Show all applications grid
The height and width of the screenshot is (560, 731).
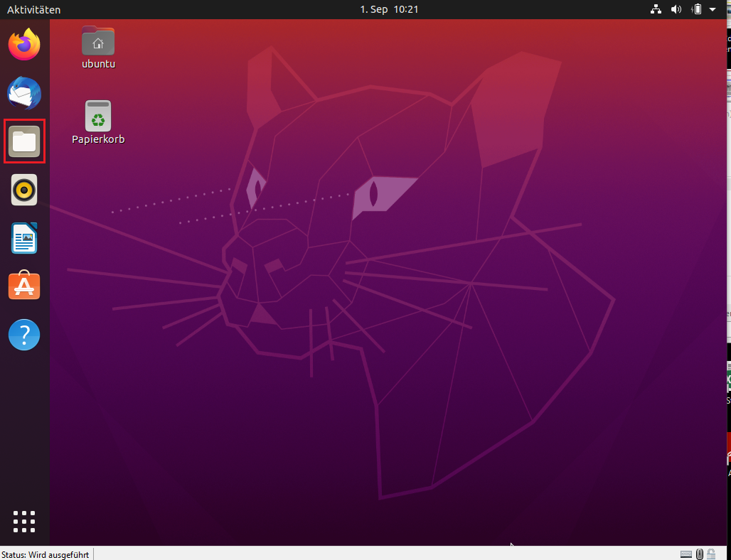pos(24,522)
